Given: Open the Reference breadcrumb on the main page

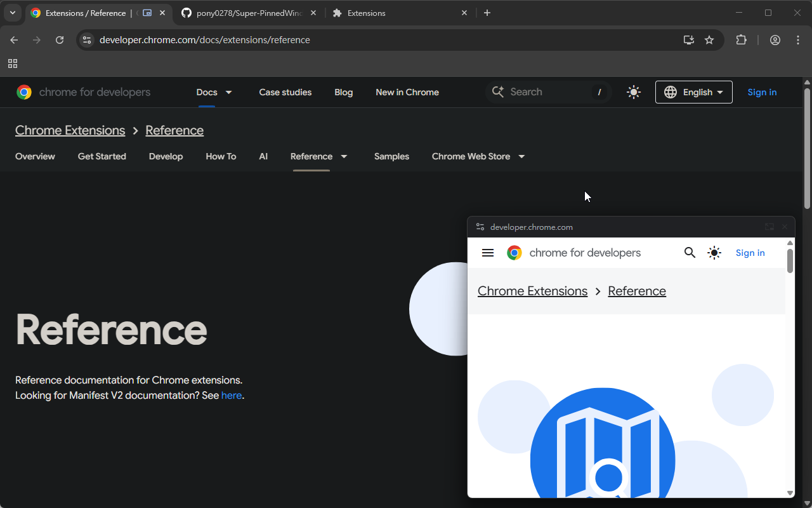Looking at the screenshot, I should pos(174,130).
